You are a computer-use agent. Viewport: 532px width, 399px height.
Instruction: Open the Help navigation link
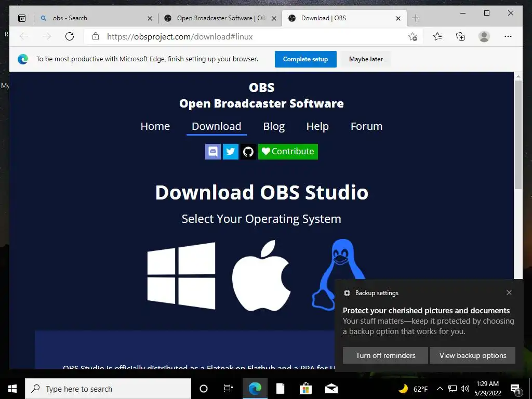click(317, 126)
